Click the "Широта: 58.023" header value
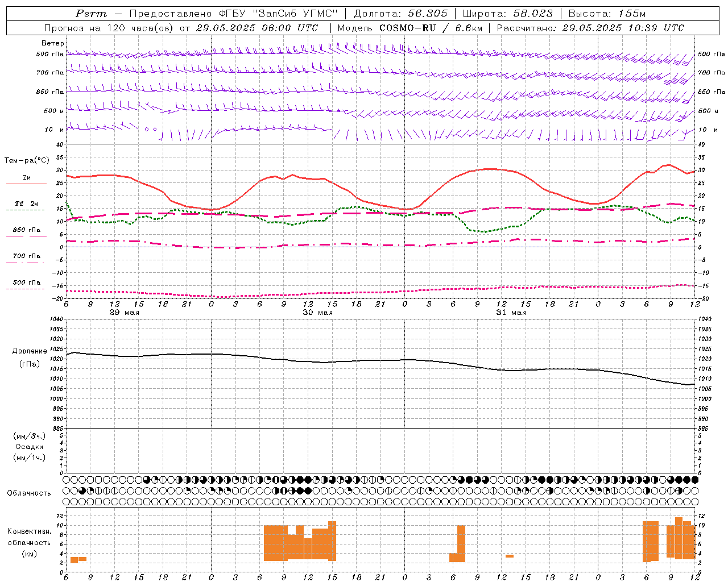 508,14
